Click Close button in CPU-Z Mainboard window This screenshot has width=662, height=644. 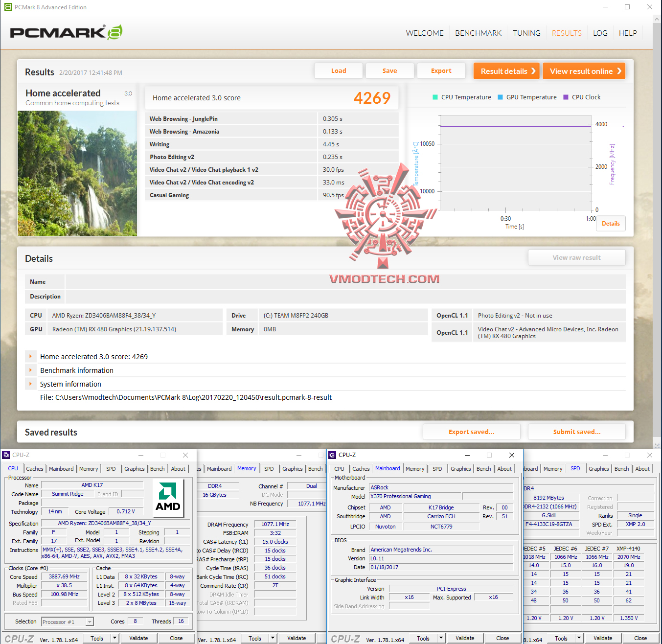click(502, 638)
